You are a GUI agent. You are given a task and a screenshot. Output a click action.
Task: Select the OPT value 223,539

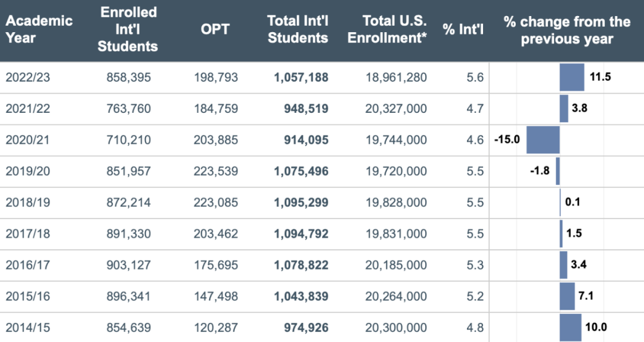point(216,171)
